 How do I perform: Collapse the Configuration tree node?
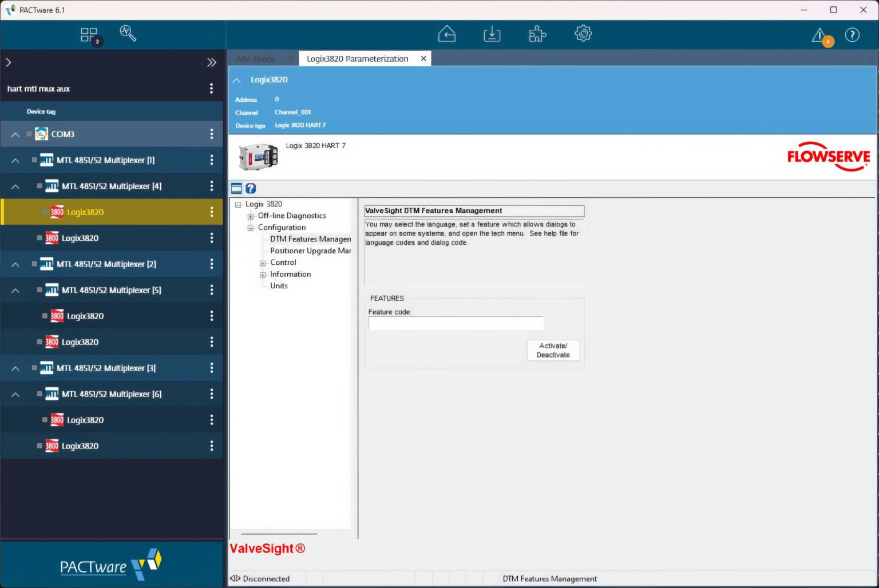[x=250, y=228]
